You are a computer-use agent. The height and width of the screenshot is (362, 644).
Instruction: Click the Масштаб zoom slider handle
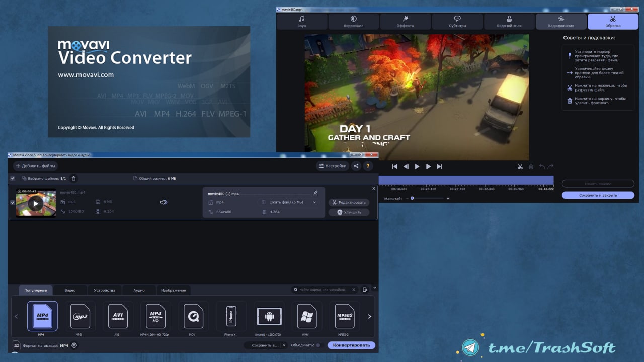tap(412, 198)
